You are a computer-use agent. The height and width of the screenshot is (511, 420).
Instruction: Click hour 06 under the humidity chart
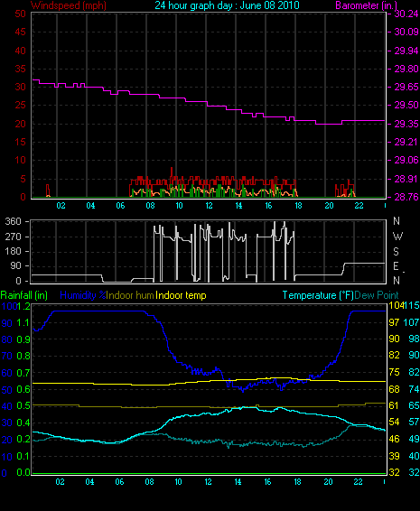119,482
